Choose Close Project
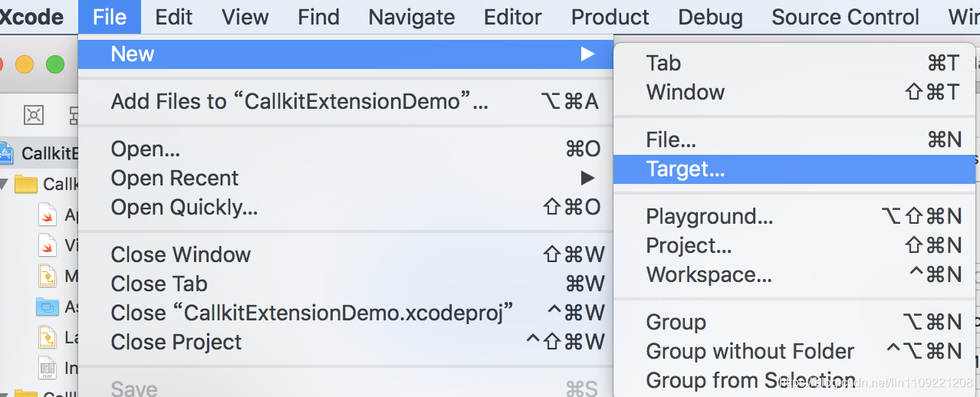This screenshot has height=397, width=980. [345, 342]
